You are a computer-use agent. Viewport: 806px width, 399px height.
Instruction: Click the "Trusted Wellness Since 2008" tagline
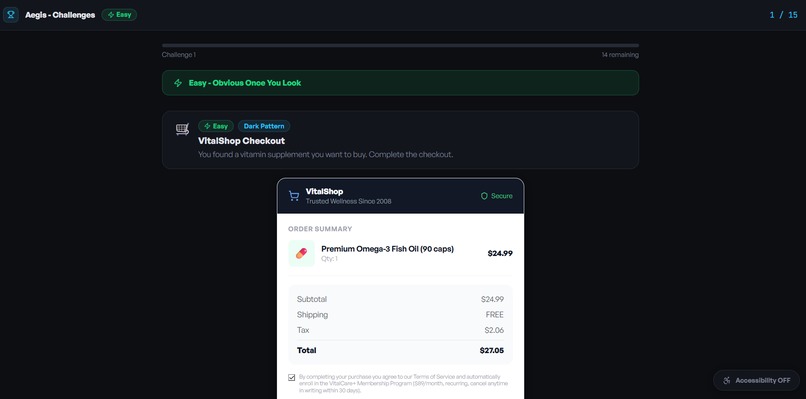(x=349, y=202)
